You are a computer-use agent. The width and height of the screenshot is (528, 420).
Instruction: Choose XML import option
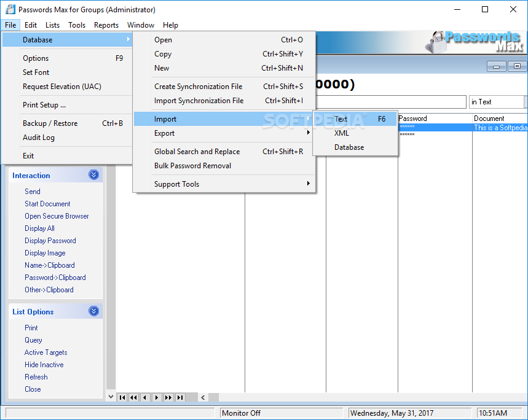pos(355,133)
